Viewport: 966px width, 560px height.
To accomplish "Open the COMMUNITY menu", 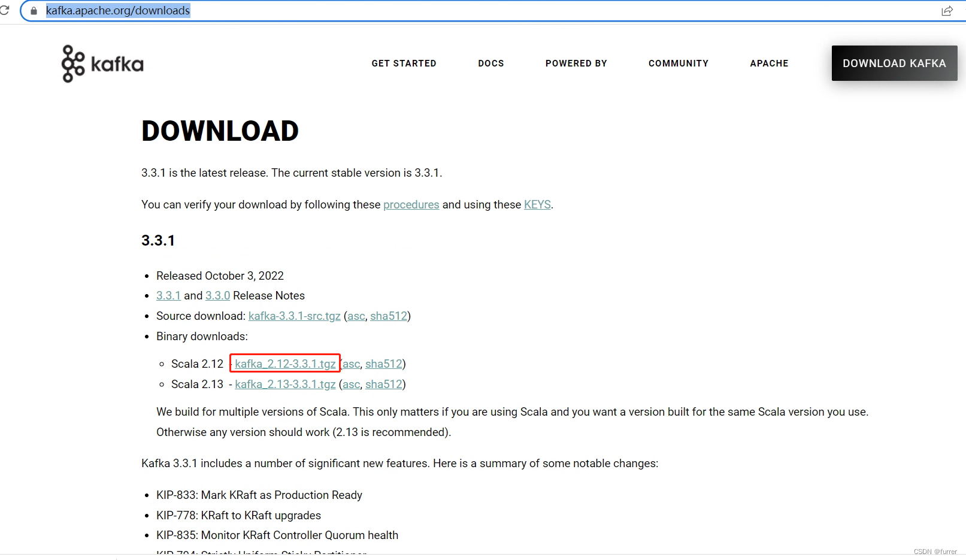I will [679, 63].
